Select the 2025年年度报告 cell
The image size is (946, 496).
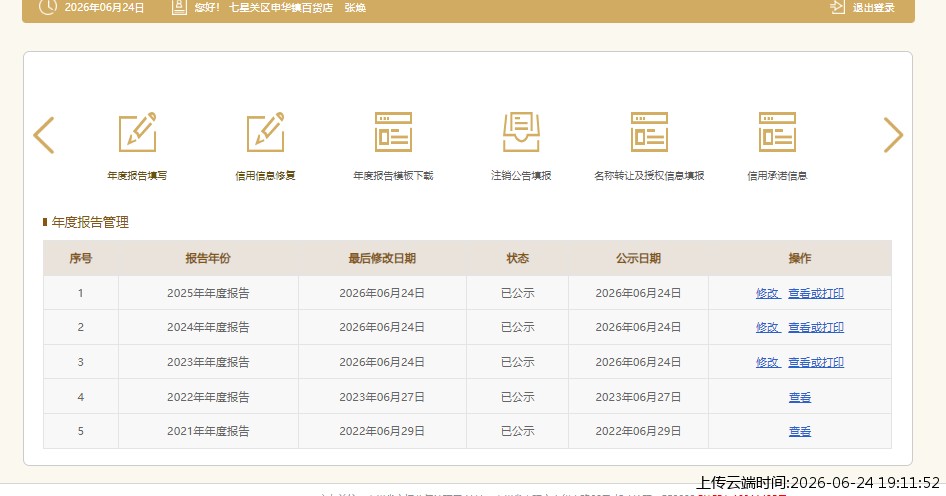click(208, 293)
